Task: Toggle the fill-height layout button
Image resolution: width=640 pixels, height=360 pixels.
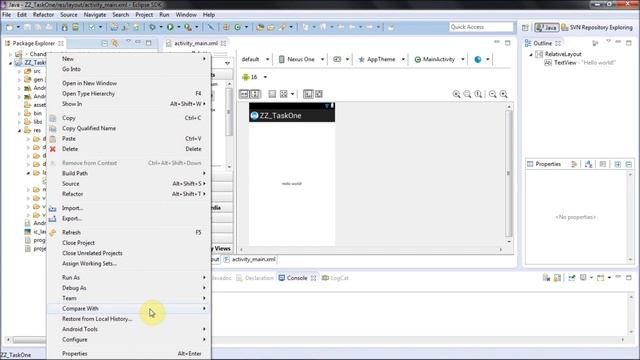Action: point(255,94)
